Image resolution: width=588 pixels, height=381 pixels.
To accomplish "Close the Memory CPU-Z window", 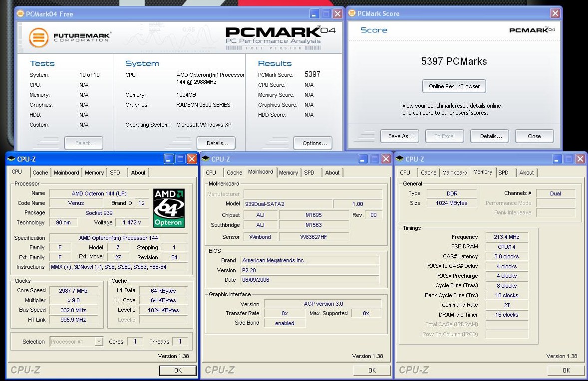I will 580,159.
